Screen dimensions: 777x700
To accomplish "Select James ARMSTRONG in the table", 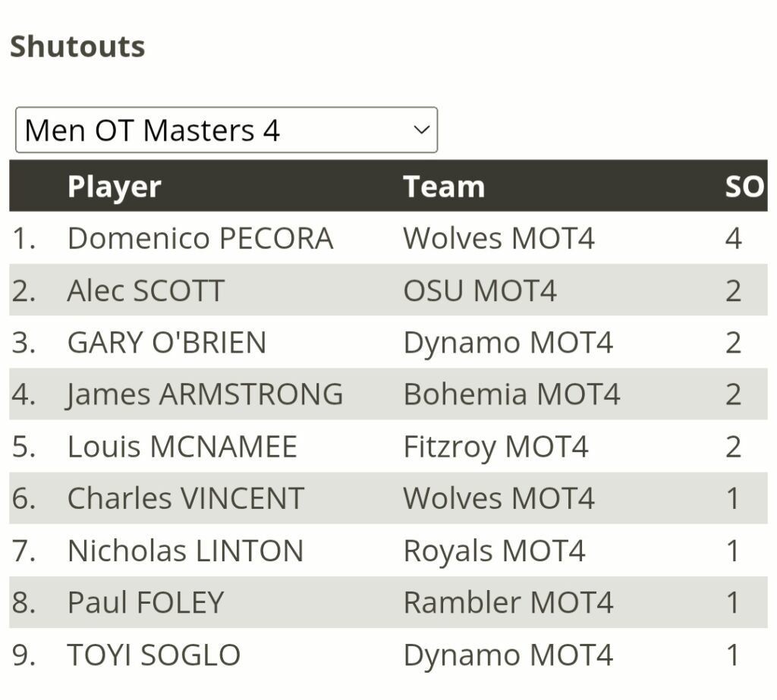I will pos(205,394).
